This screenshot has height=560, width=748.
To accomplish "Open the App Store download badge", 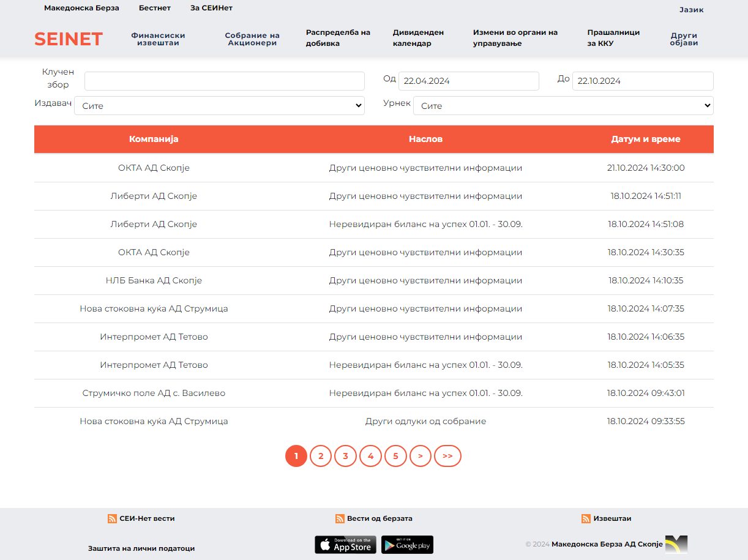I will click(345, 545).
